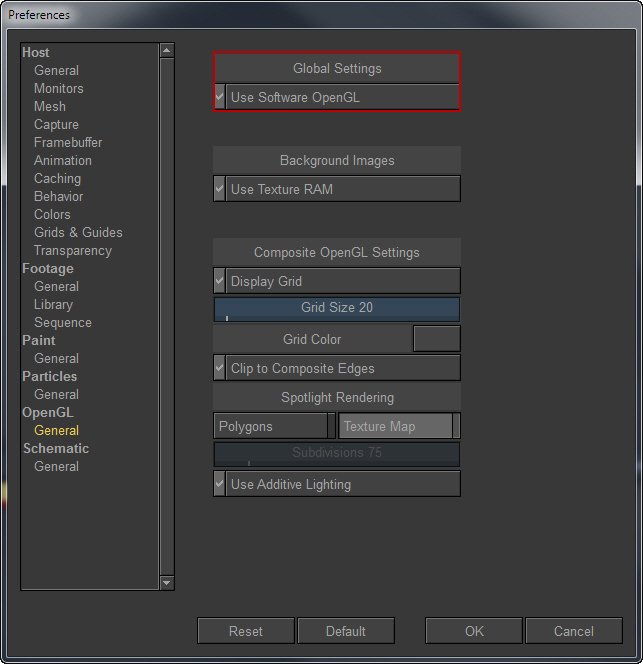Open the Mesh preferences page
The width and height of the screenshot is (643, 664).
tap(50, 106)
